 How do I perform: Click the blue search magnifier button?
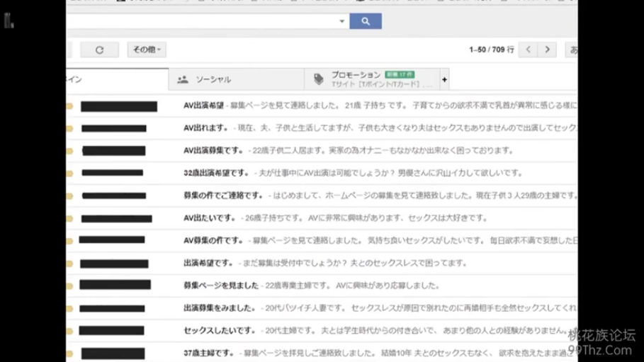(x=365, y=21)
